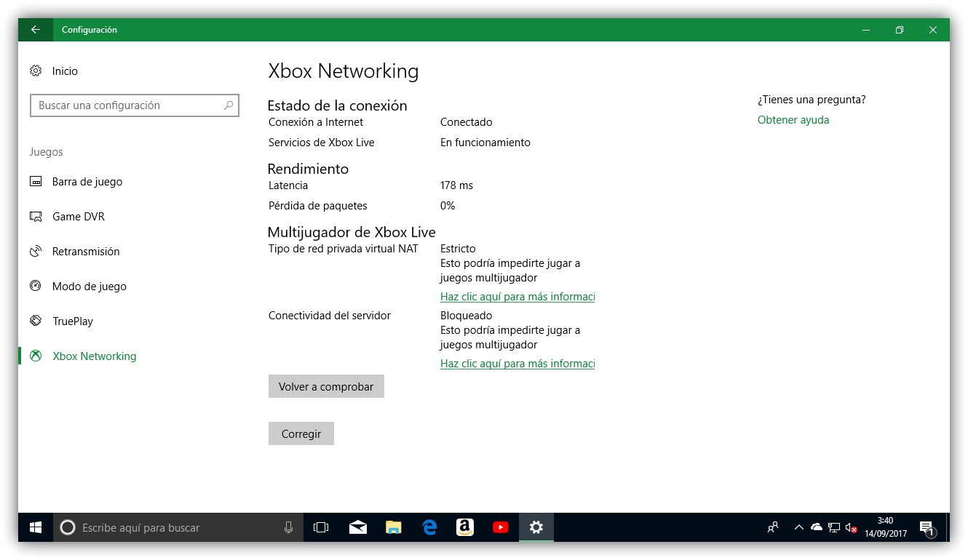Click the 'Estricto' NAT type value

(458, 249)
